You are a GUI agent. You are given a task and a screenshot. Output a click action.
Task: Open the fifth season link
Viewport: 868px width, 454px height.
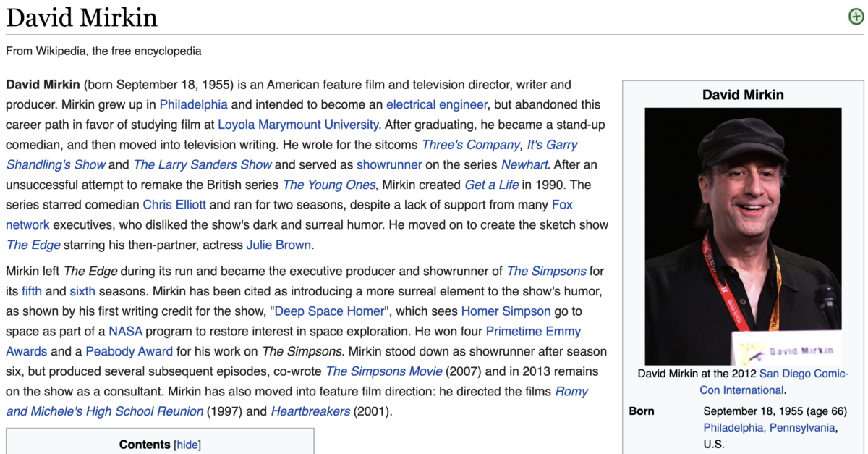tap(32, 292)
